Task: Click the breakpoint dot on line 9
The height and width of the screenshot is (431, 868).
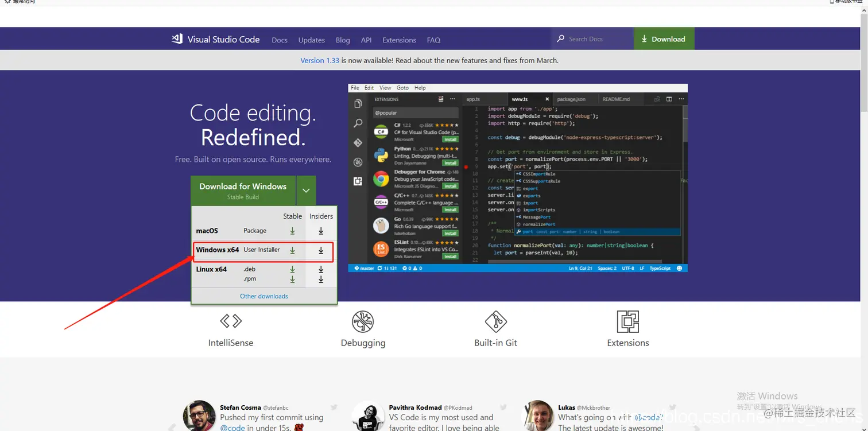Action: point(466,166)
